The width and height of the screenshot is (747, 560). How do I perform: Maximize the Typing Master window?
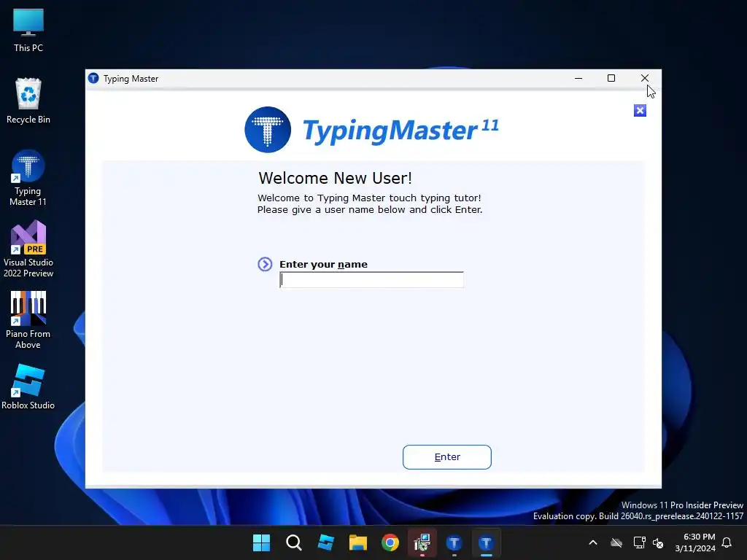[x=611, y=79]
